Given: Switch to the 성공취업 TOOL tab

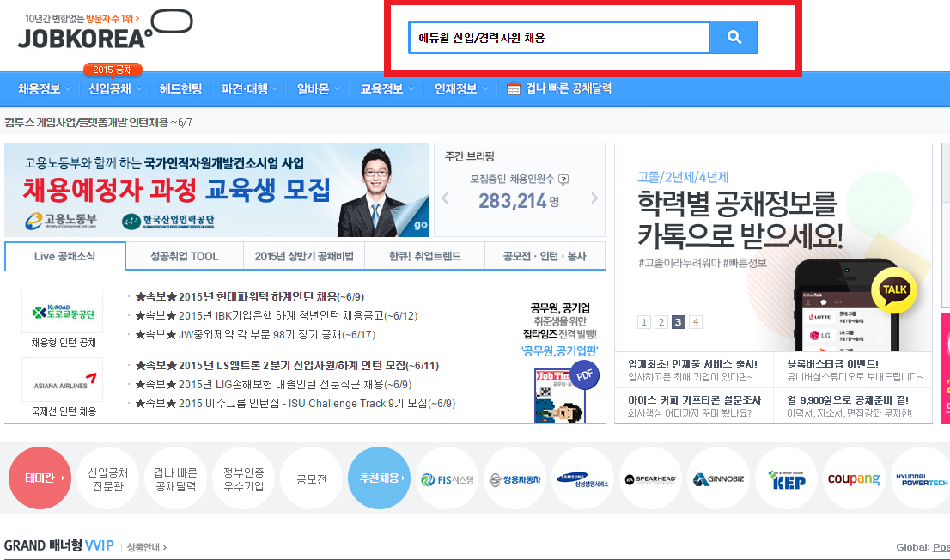Looking at the screenshot, I should (184, 256).
